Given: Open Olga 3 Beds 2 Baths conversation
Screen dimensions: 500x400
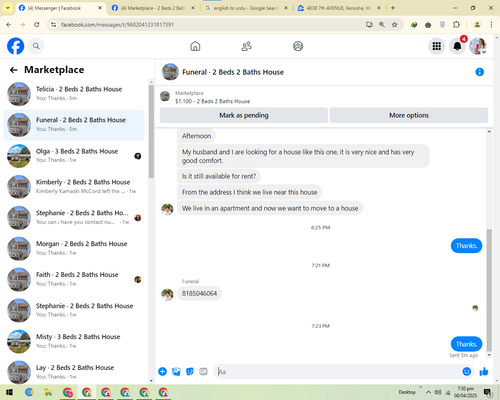Looking at the screenshot, I should [74, 156].
